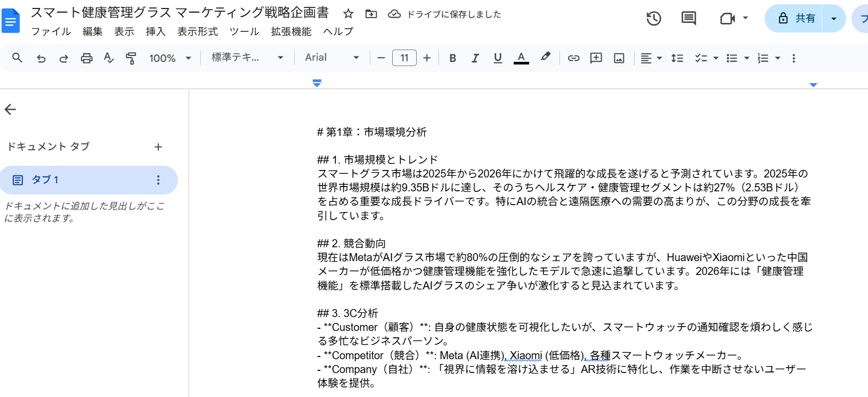Open the paragraph style dropdown
The width and height of the screenshot is (868, 397).
click(x=247, y=58)
